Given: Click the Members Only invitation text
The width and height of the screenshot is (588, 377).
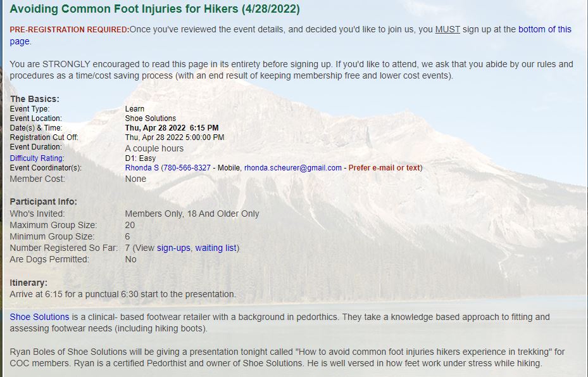Looking at the screenshot, I should tap(192, 214).
